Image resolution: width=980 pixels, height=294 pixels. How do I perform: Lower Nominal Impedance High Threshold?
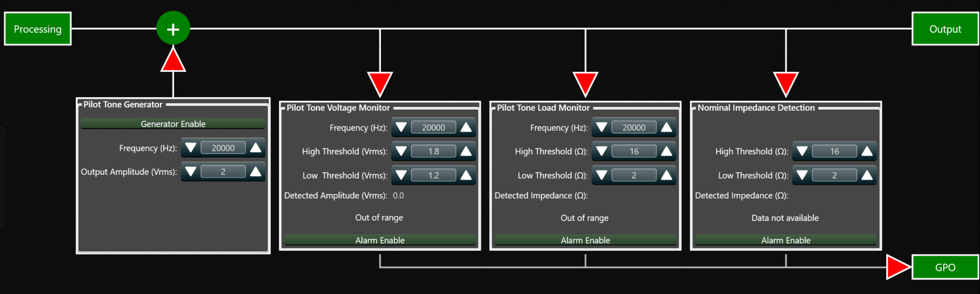(802, 151)
